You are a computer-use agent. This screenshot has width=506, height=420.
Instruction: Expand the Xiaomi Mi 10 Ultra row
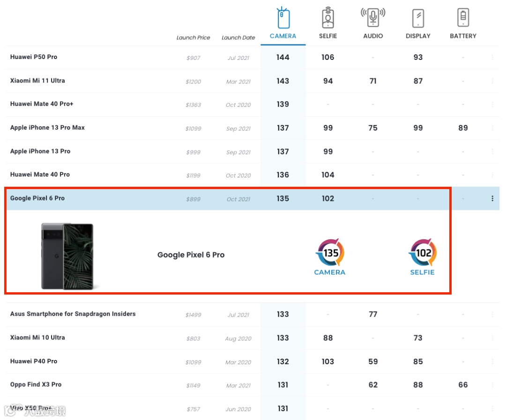(253, 338)
